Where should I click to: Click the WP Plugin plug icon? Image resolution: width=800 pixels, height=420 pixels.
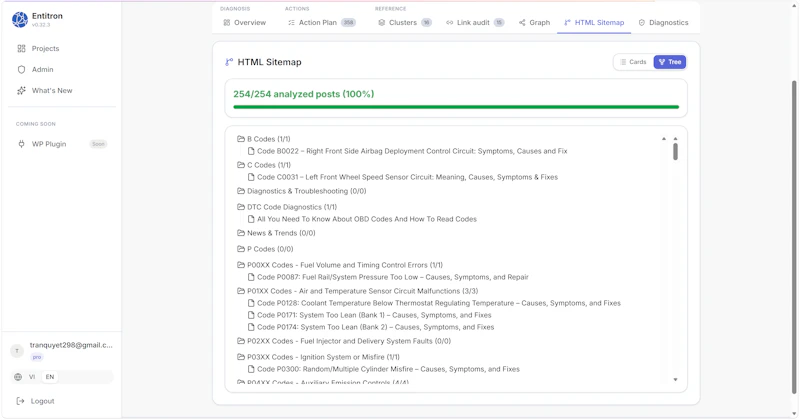click(21, 144)
